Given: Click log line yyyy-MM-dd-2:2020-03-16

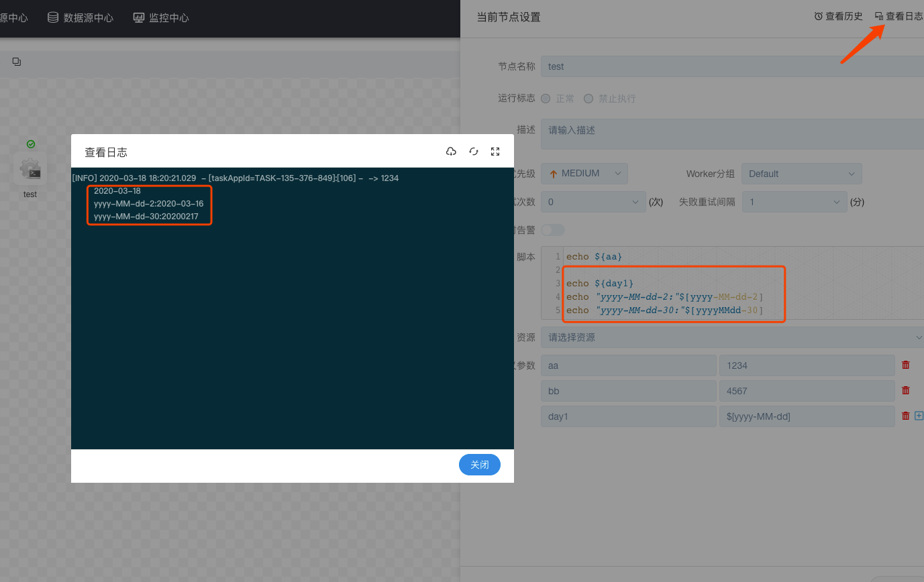Looking at the screenshot, I should point(148,204).
